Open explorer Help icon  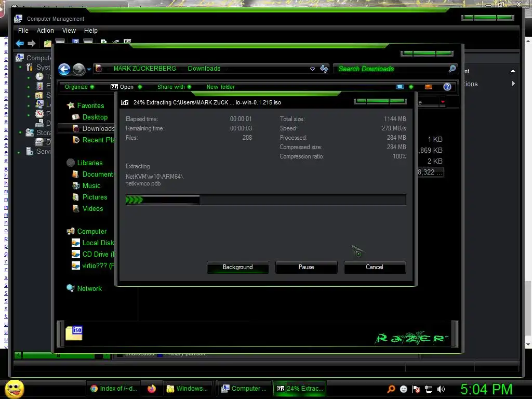[x=447, y=87]
